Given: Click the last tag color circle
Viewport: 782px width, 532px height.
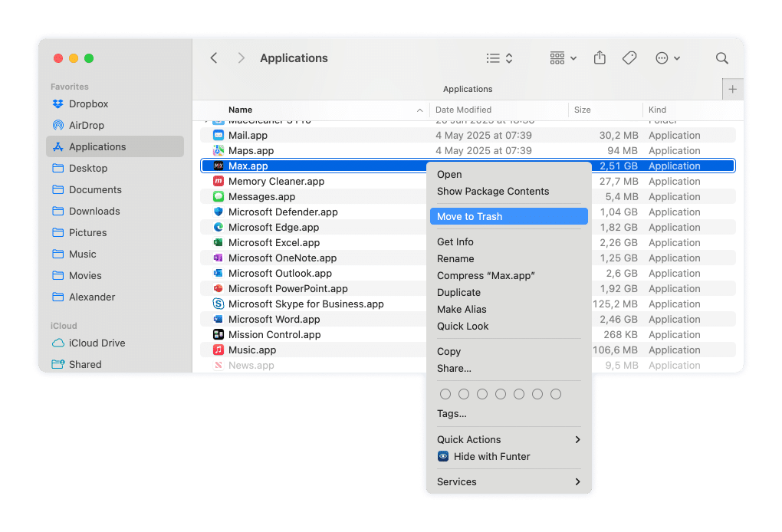Looking at the screenshot, I should [556, 394].
